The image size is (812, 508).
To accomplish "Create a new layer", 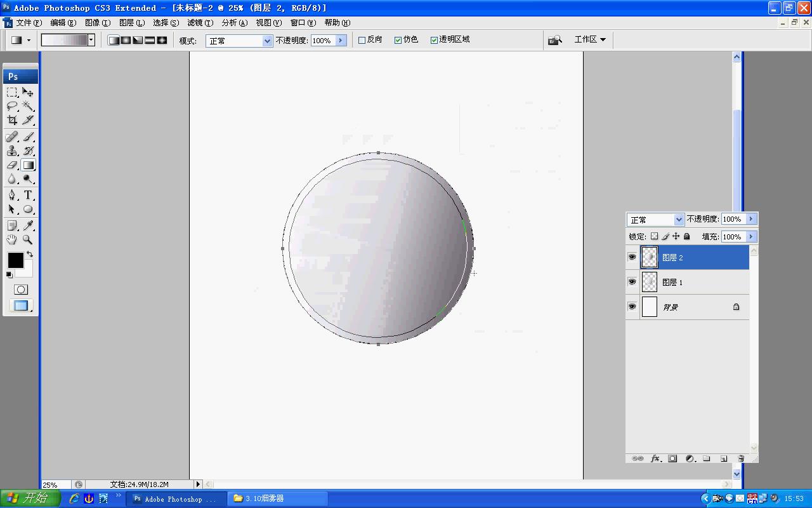I will click(723, 458).
